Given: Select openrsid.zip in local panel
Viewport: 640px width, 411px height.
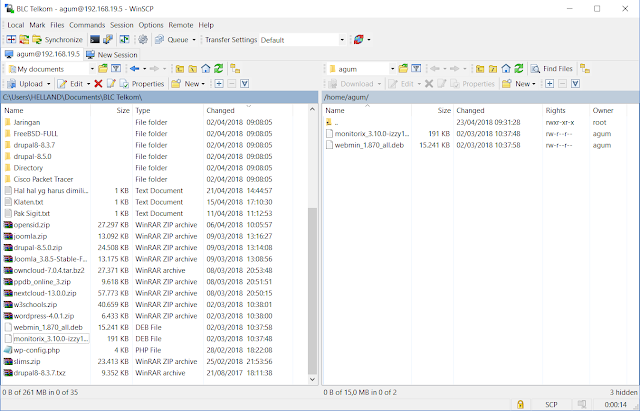Looking at the screenshot, I should point(31,225).
